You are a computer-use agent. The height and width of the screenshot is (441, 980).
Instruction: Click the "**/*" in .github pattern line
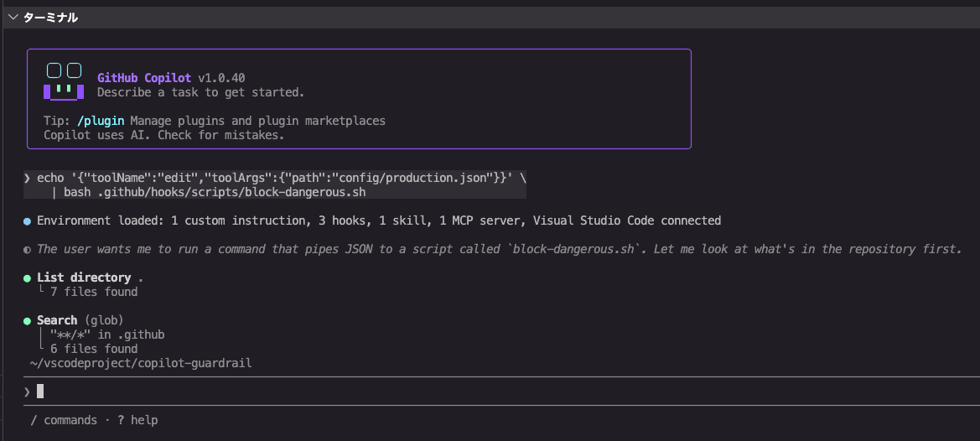coord(106,335)
